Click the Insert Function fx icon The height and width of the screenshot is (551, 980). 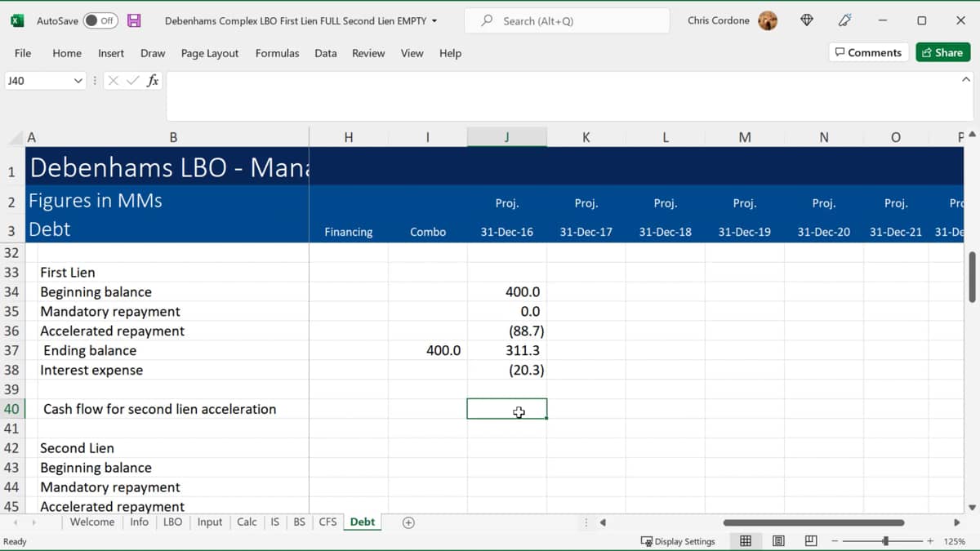[x=153, y=81]
